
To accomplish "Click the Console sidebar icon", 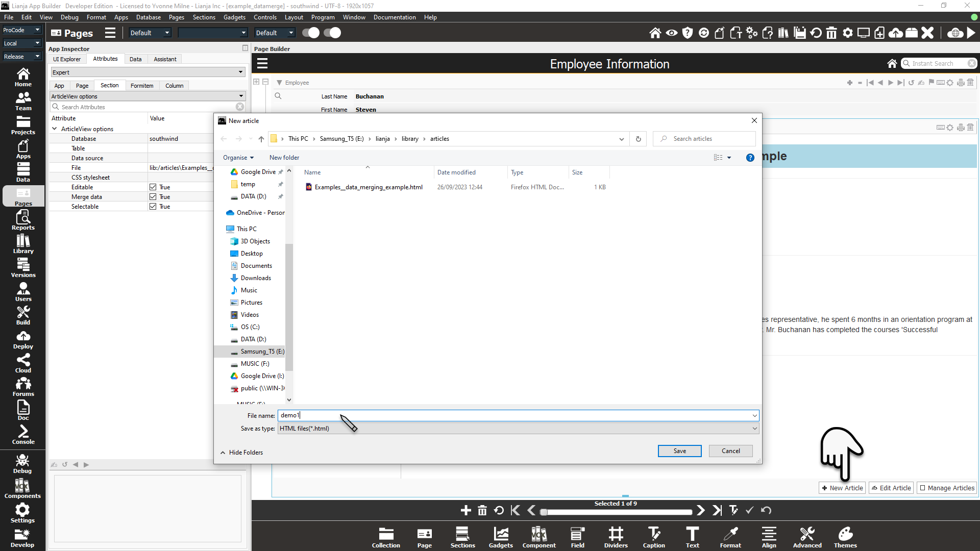I will click(23, 435).
